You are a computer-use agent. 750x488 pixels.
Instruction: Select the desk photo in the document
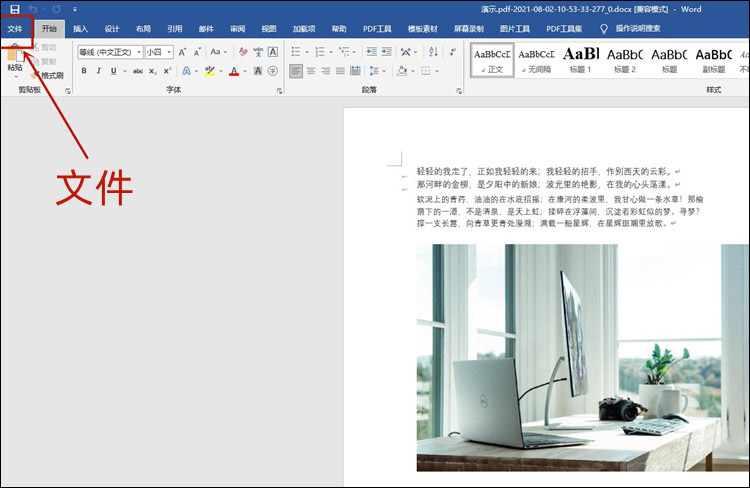[583, 358]
